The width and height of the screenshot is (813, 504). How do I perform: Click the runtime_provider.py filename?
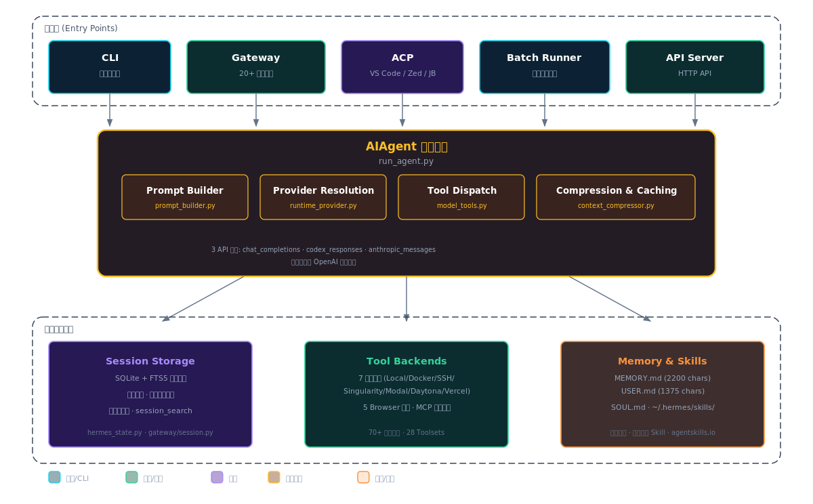point(323,205)
